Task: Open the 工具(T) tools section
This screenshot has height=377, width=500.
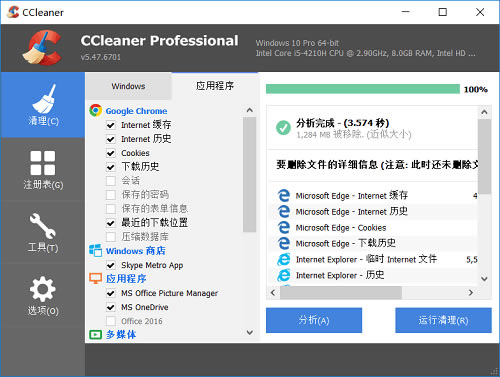Action: pos(43,233)
